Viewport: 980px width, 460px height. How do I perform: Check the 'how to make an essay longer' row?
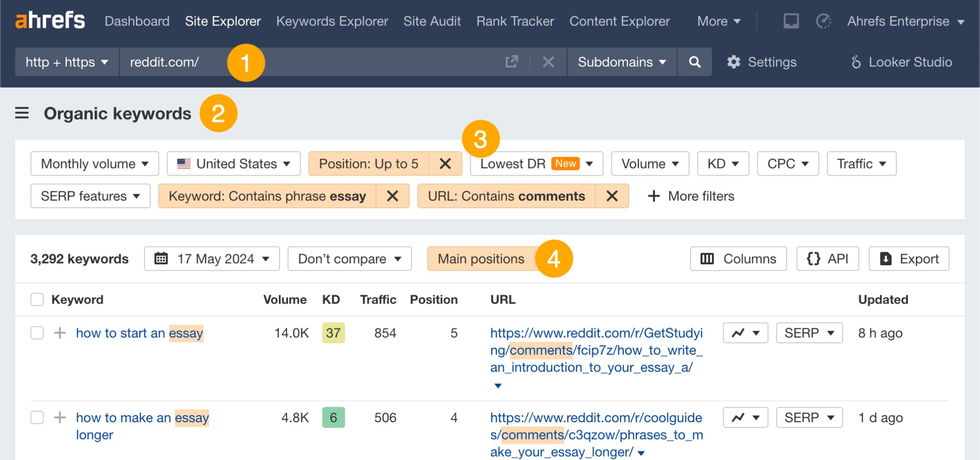(37, 417)
